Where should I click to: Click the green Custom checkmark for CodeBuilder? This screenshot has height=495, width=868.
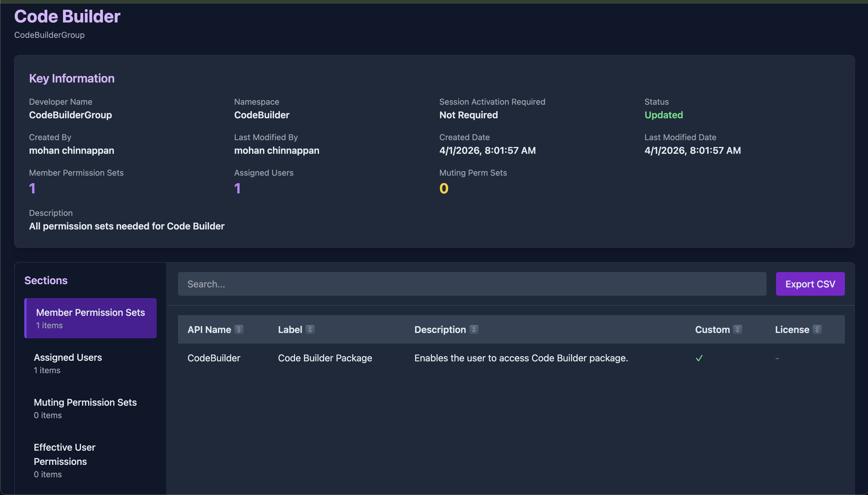[699, 358]
